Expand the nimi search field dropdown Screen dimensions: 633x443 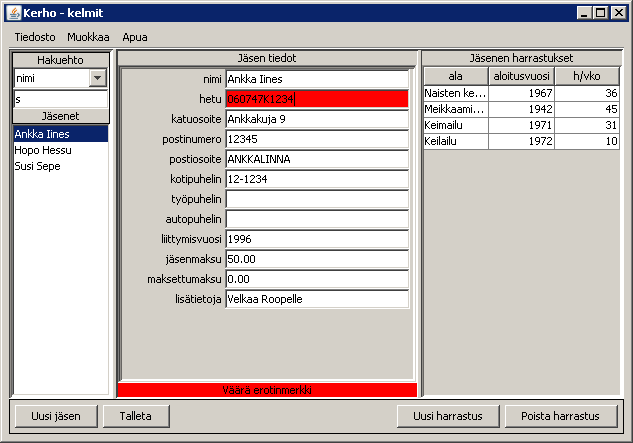97,78
